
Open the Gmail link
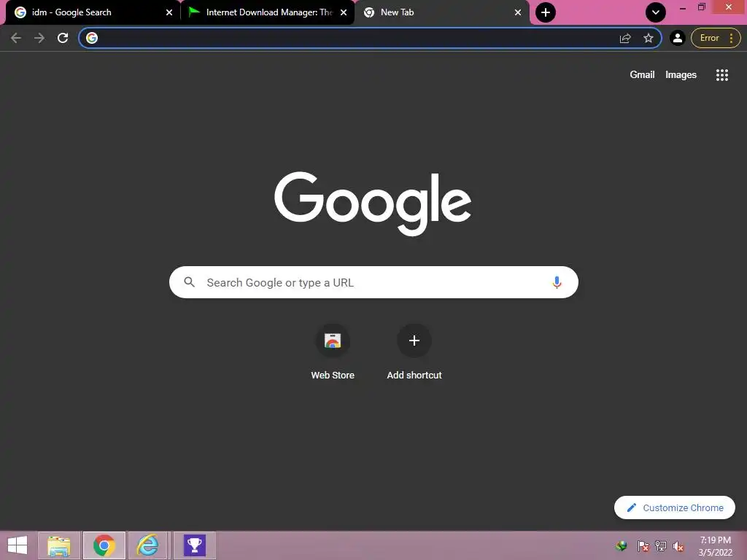[x=642, y=75]
